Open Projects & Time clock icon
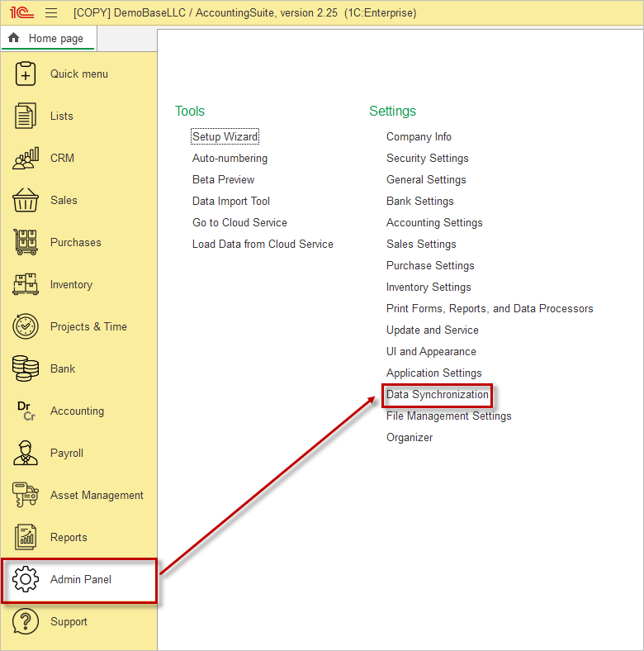The image size is (644, 651). pos(26,326)
